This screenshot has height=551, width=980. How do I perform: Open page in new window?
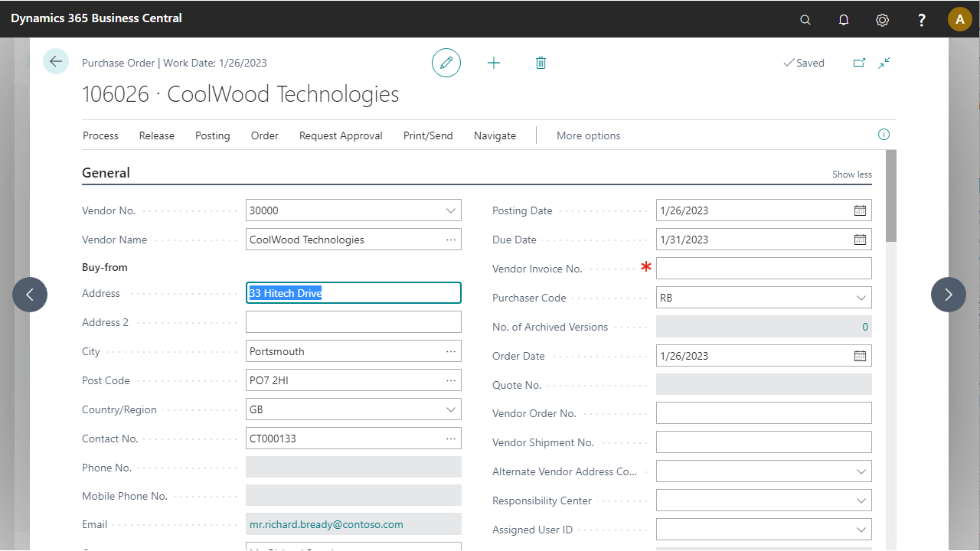tap(859, 63)
